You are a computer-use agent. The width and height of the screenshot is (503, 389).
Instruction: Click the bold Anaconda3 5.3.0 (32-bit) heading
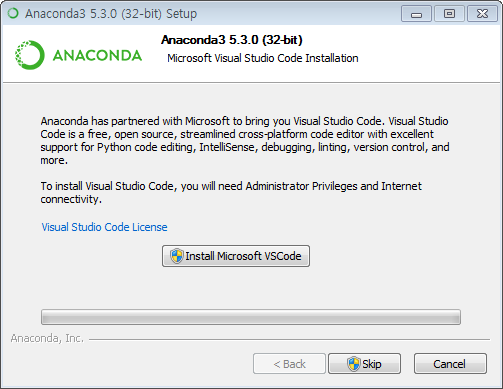pyautogui.click(x=232, y=40)
